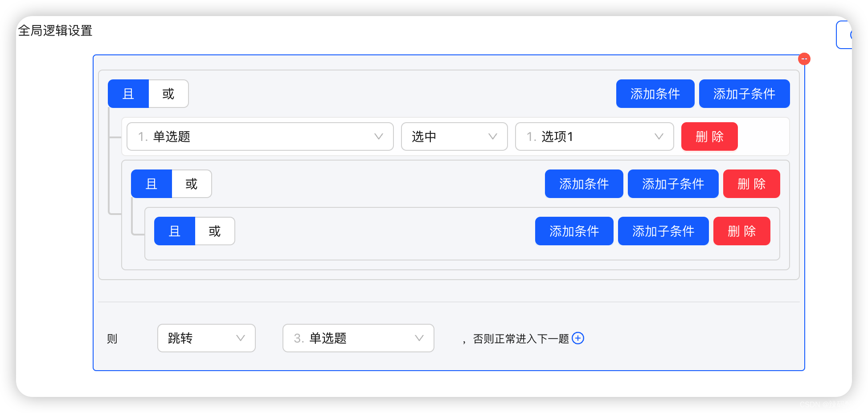The image size is (868, 413).
Task: Click 添加子条件 in the second-level group
Action: tap(673, 184)
